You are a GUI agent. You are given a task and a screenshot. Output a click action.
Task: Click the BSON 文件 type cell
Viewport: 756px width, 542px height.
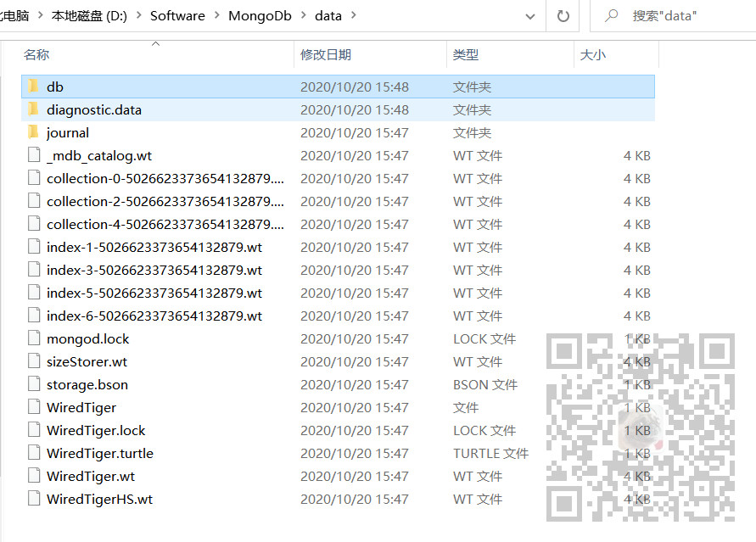485,384
